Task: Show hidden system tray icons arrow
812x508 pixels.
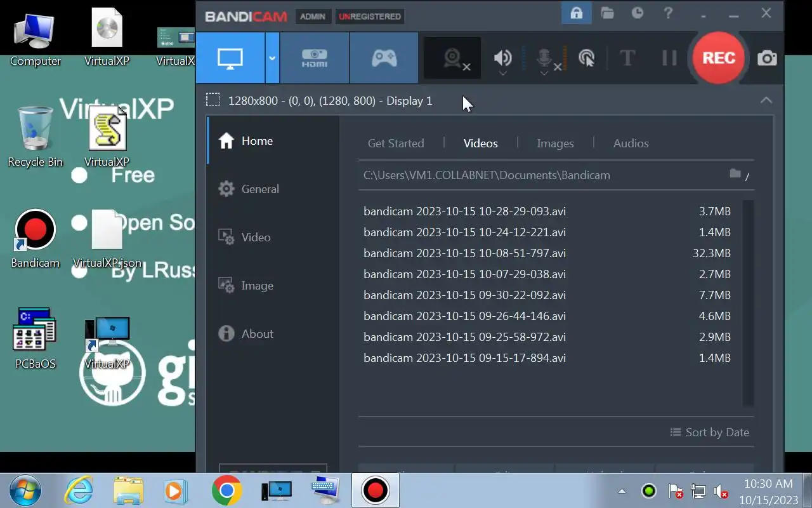Action: click(622, 491)
